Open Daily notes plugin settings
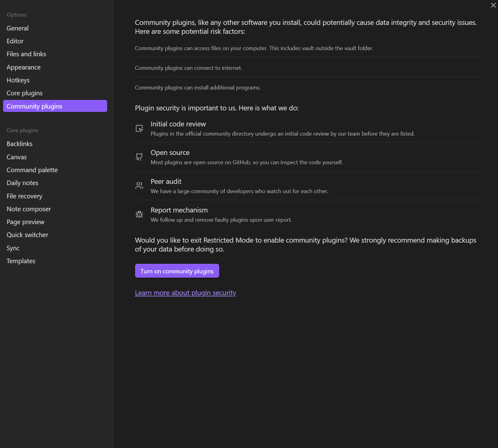 (x=22, y=183)
